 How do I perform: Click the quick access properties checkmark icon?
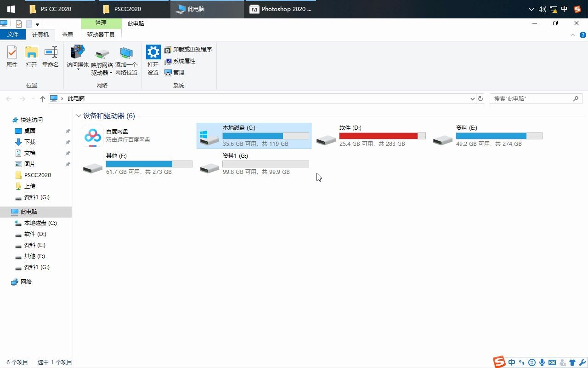(x=19, y=23)
